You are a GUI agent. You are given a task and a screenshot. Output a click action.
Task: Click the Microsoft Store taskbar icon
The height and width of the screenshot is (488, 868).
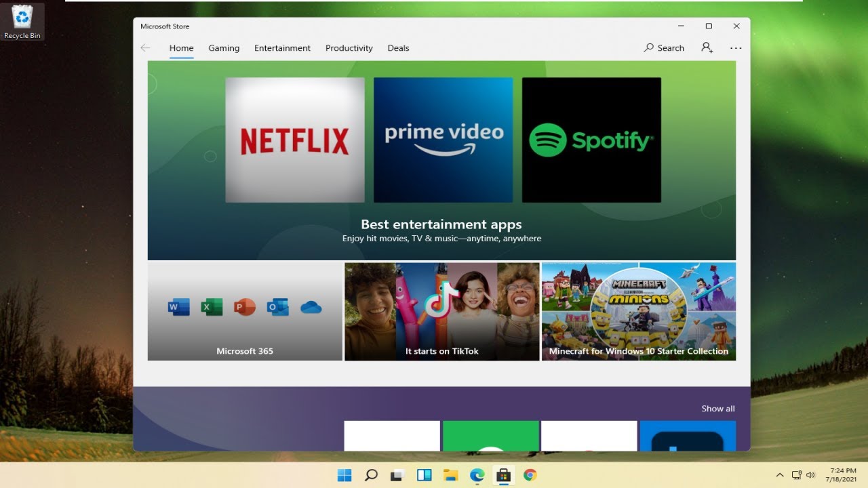tap(503, 475)
